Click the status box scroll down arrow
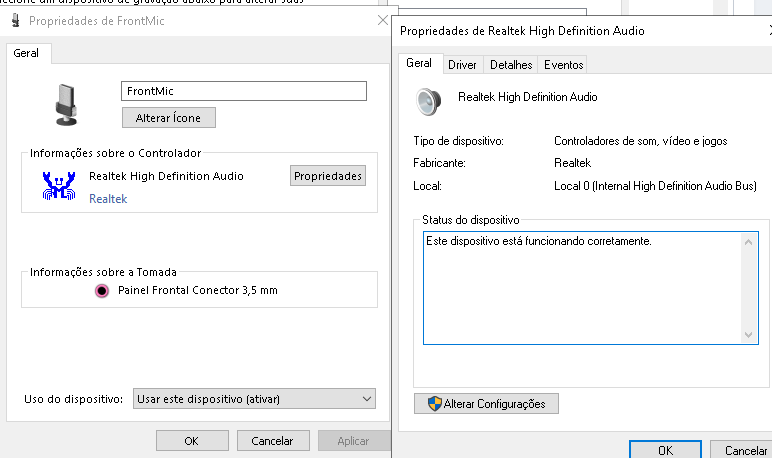Image resolution: width=772 pixels, height=458 pixels. [x=748, y=335]
